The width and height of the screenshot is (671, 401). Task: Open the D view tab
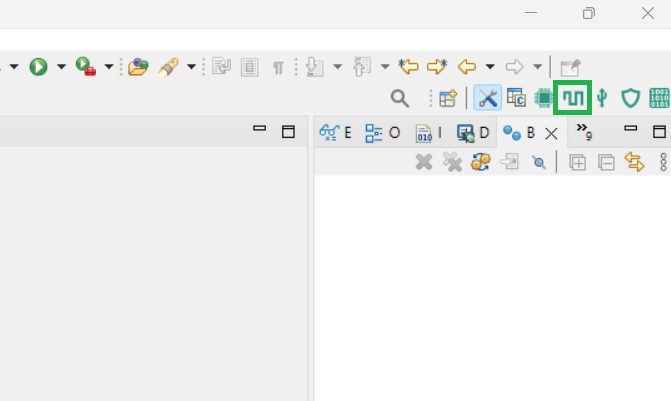click(473, 132)
